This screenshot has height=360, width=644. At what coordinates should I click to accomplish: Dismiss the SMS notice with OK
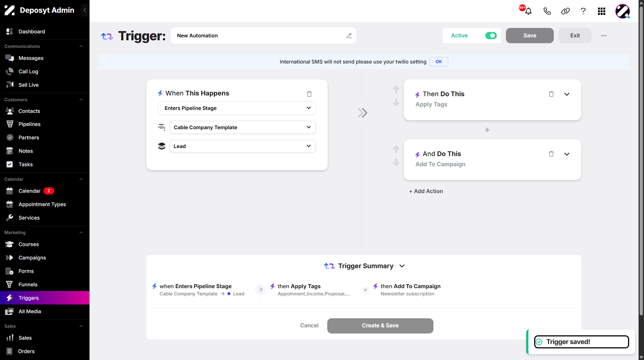pos(439,62)
